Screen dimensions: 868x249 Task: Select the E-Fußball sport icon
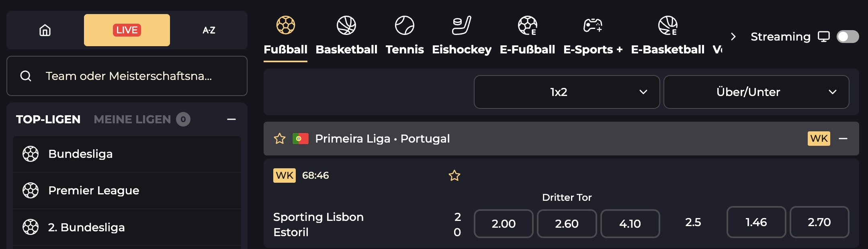pos(528,25)
